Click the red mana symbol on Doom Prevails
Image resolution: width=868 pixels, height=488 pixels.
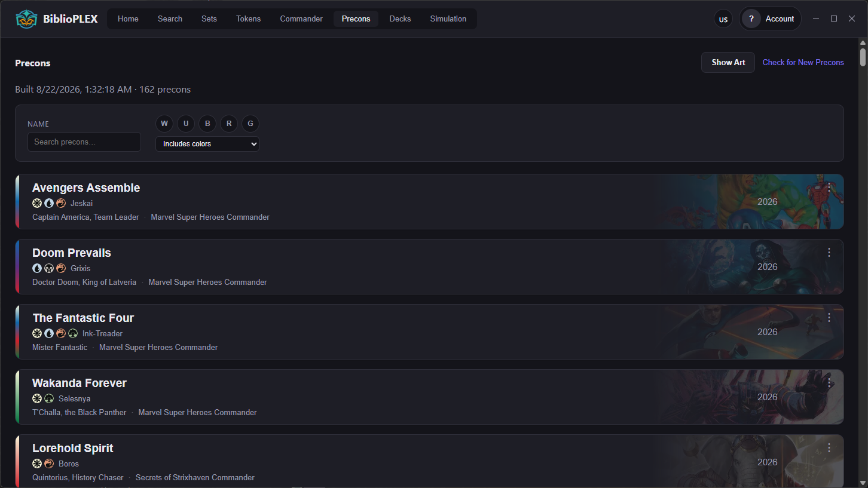point(61,268)
